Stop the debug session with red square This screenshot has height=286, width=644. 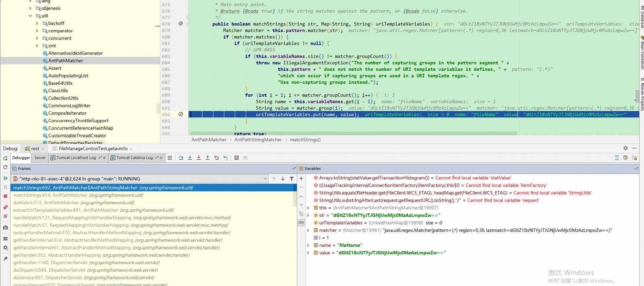point(5,196)
